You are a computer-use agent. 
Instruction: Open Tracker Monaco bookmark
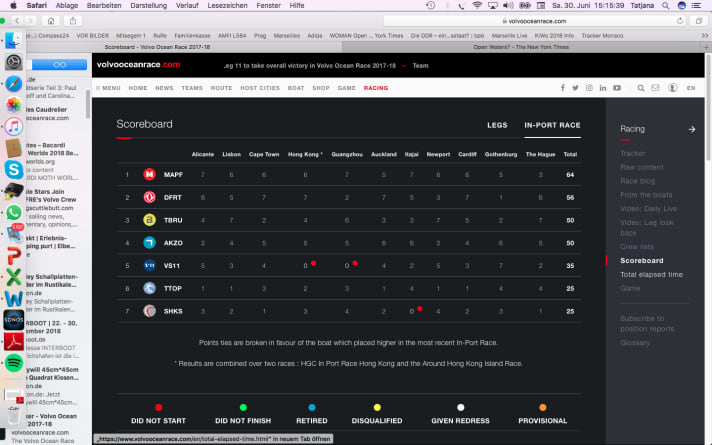[x=602, y=35]
